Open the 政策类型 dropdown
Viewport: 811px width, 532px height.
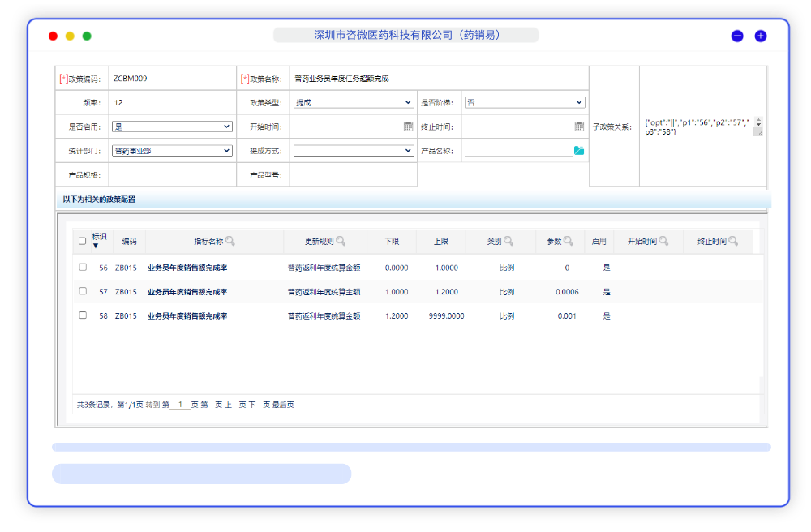click(354, 103)
